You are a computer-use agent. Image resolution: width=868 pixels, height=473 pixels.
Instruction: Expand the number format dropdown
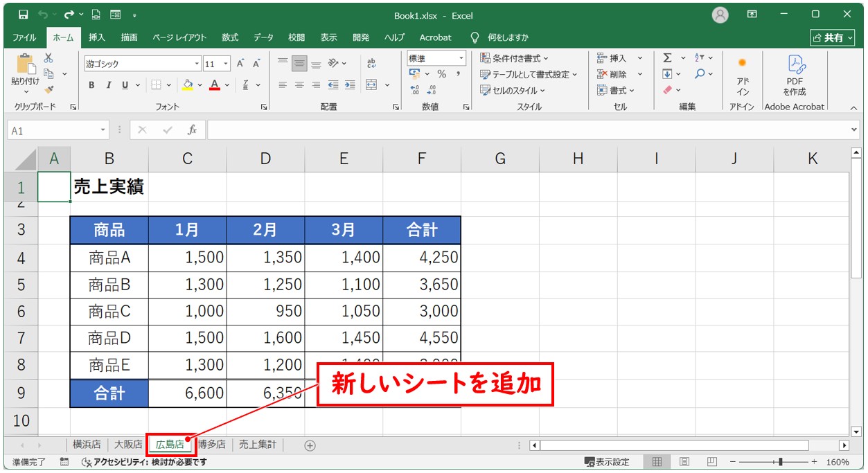(x=461, y=59)
